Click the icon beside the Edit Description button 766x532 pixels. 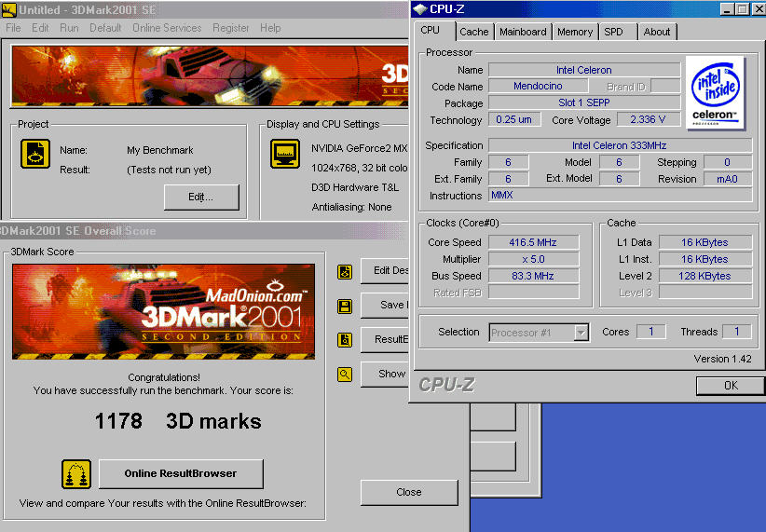click(345, 272)
